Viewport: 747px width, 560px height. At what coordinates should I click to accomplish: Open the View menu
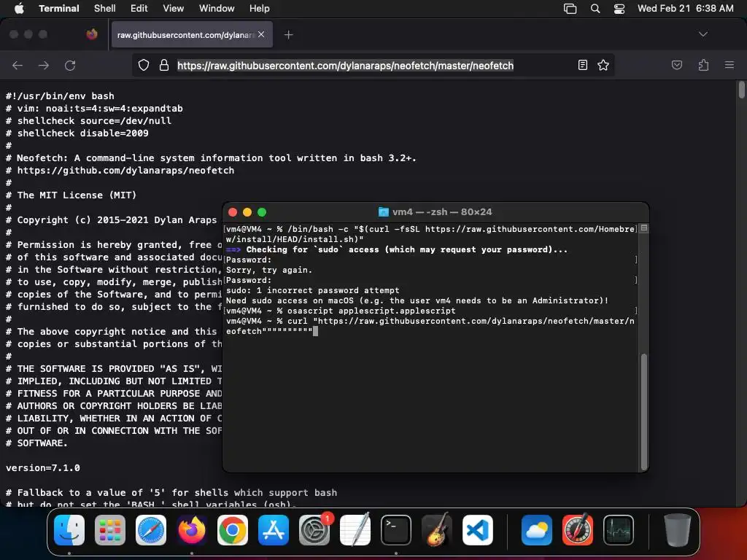[x=173, y=8]
